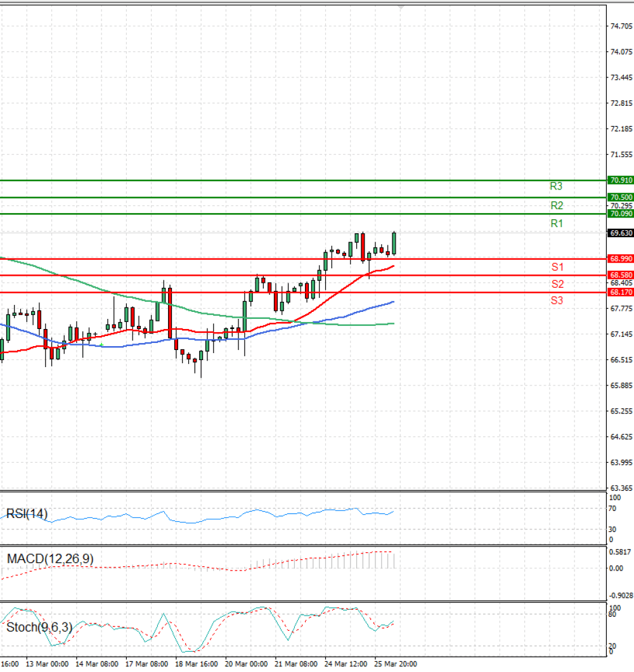Select the R2 resistance label
This screenshot has height=672, width=634.
[x=557, y=205]
